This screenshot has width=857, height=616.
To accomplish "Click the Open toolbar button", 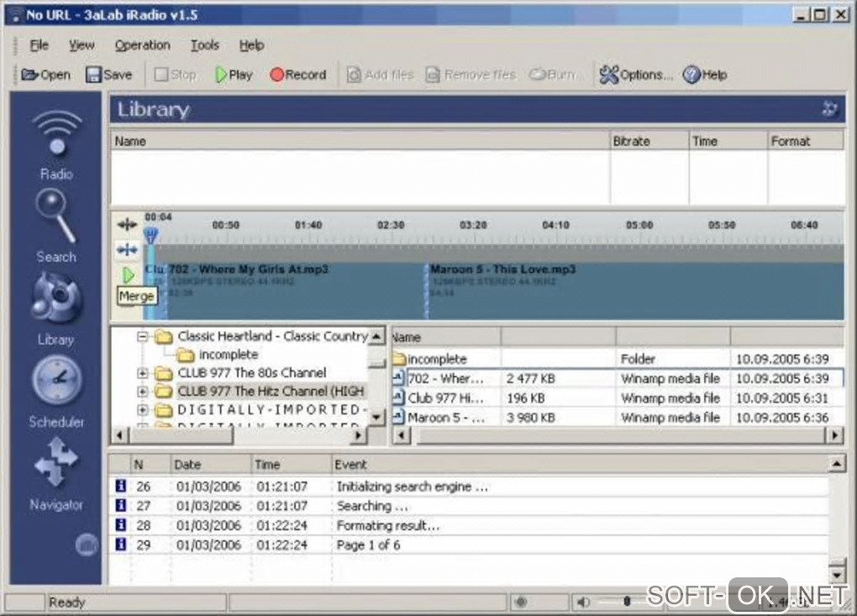I will (x=46, y=75).
